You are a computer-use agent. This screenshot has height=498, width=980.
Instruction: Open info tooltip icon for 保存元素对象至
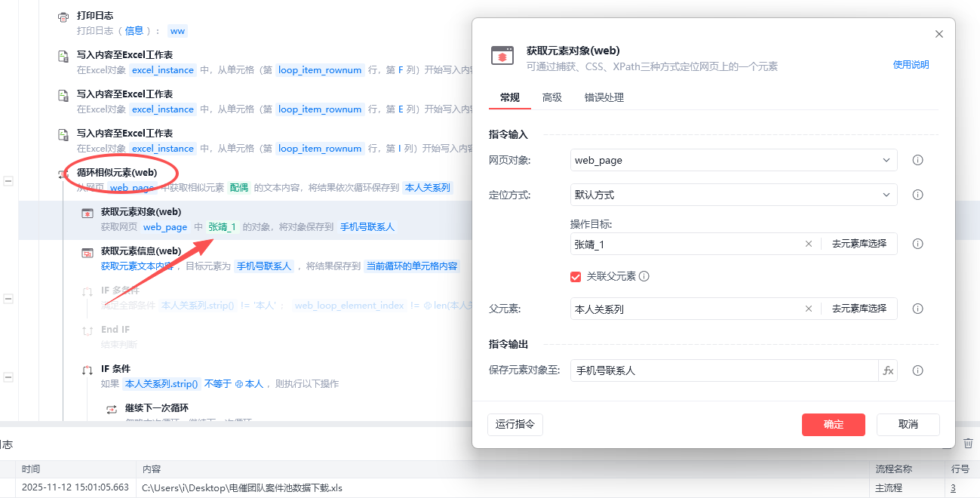pos(918,370)
